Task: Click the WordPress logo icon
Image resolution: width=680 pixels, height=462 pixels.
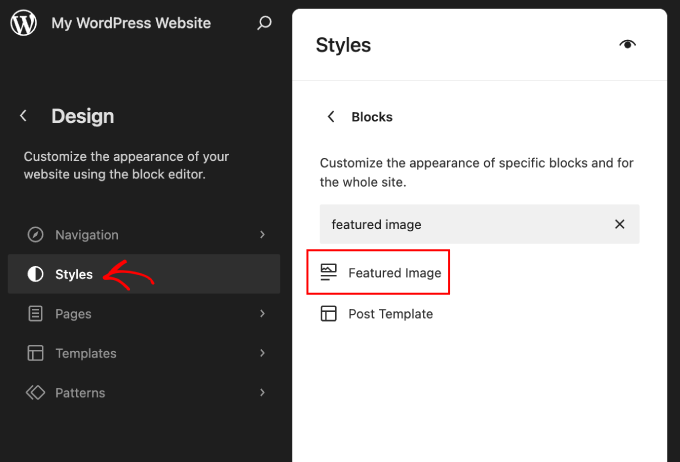Action: tap(24, 23)
